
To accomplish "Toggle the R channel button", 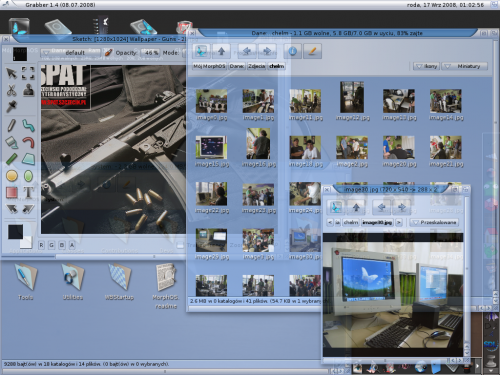I will (41, 245).
